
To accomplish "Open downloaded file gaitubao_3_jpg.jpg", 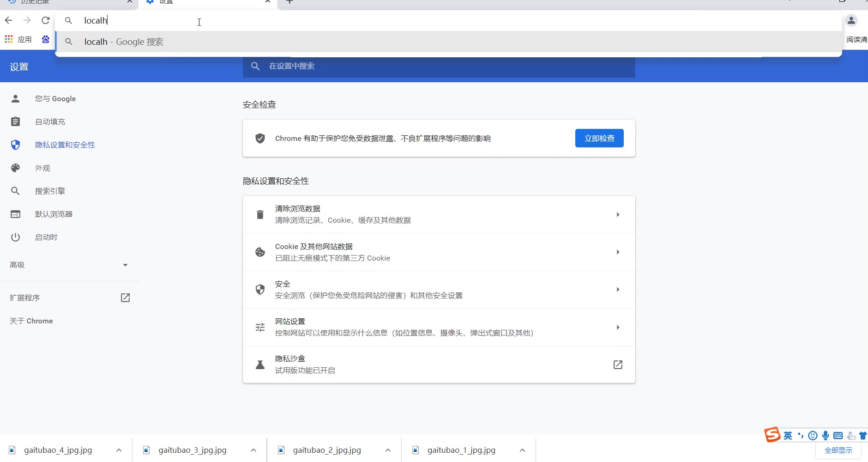I will click(193, 450).
